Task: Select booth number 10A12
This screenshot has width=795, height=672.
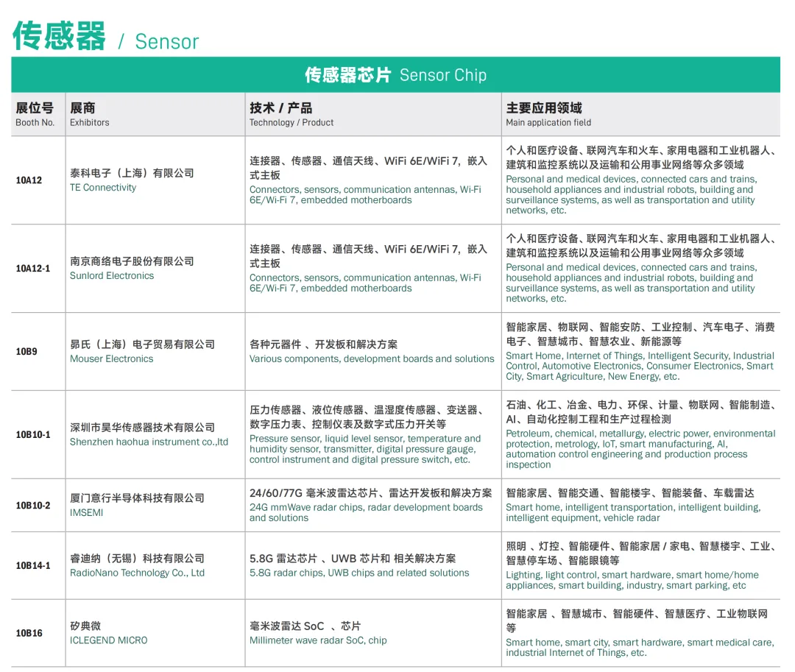Action: click(x=29, y=180)
